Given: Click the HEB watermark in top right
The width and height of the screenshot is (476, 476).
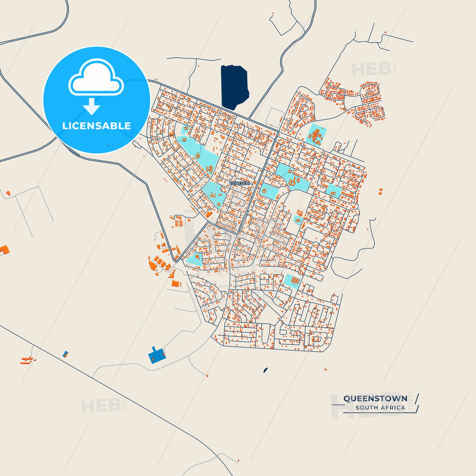Looking at the screenshot, I should click(372, 70).
